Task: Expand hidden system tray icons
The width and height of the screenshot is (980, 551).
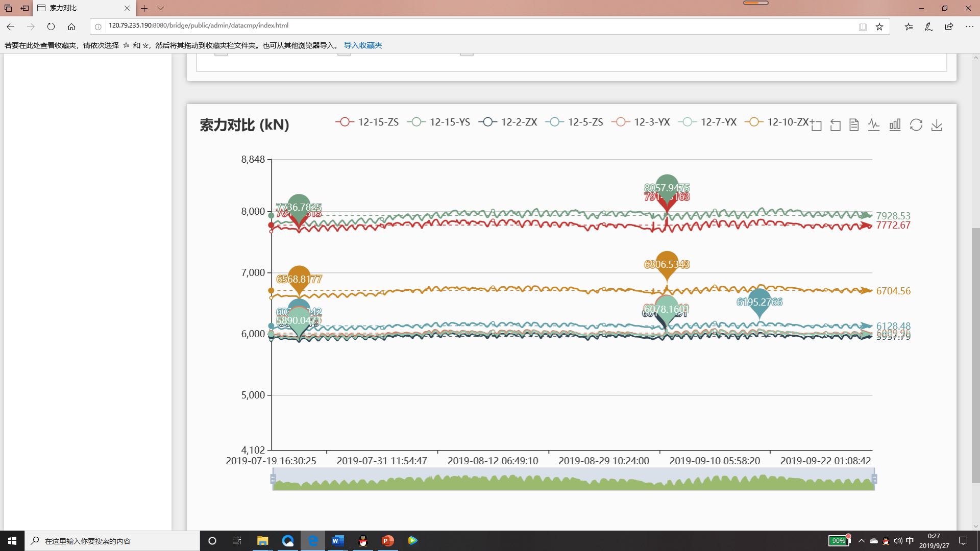Action: click(862, 541)
